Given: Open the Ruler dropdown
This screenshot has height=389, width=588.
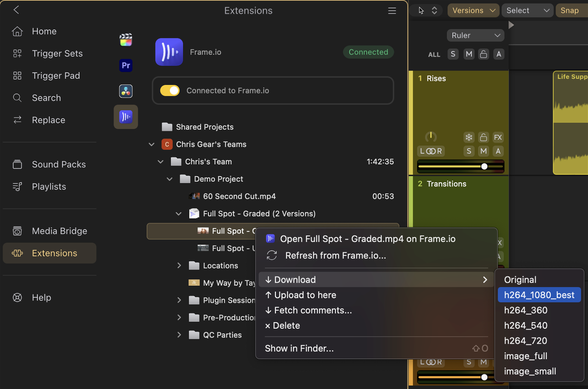Looking at the screenshot, I should [x=476, y=35].
